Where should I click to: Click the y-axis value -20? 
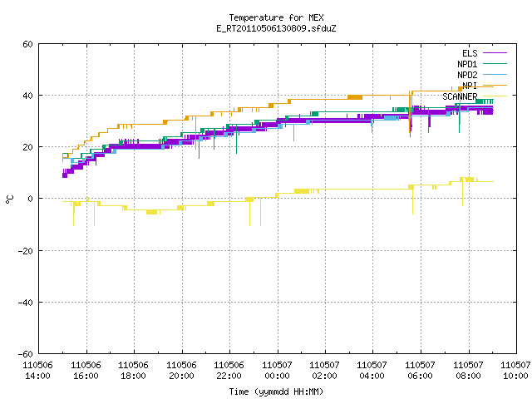(26, 251)
